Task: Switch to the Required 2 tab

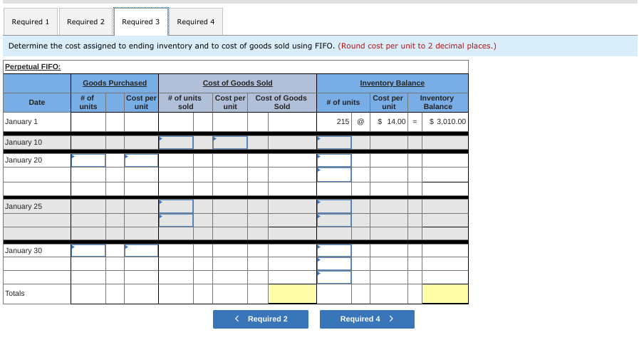Action: tap(85, 22)
